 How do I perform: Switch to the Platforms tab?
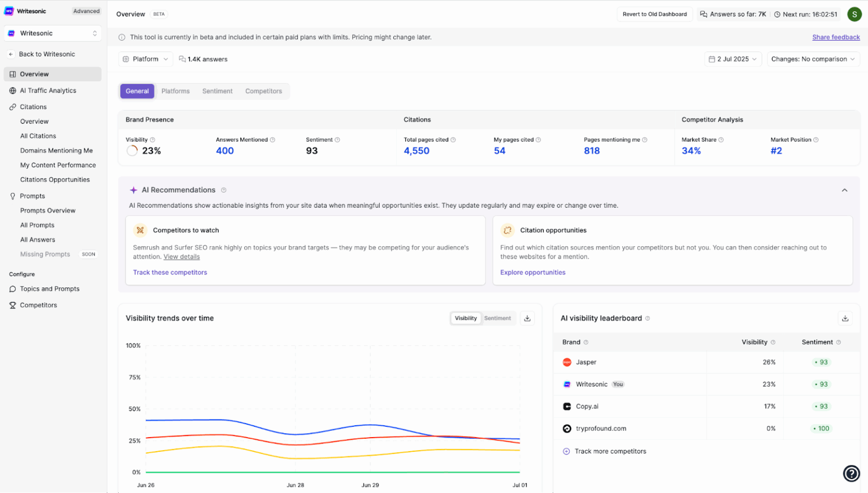(175, 91)
